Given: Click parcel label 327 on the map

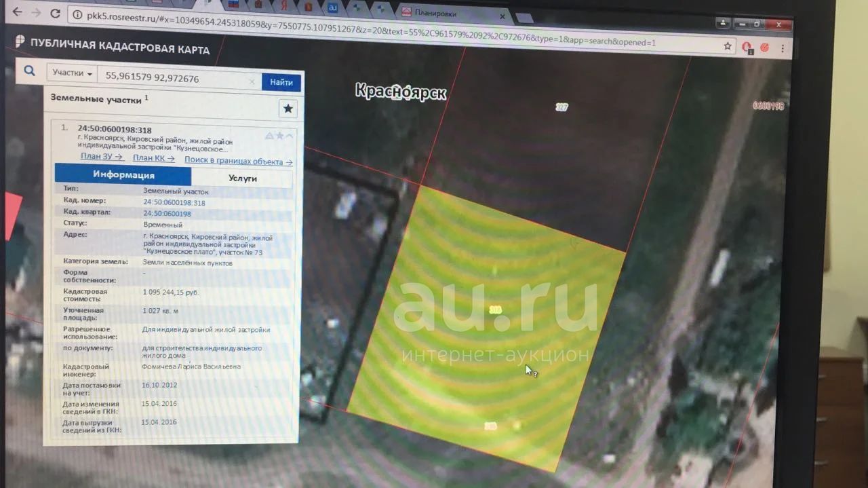Looking at the screenshot, I should pos(561,107).
